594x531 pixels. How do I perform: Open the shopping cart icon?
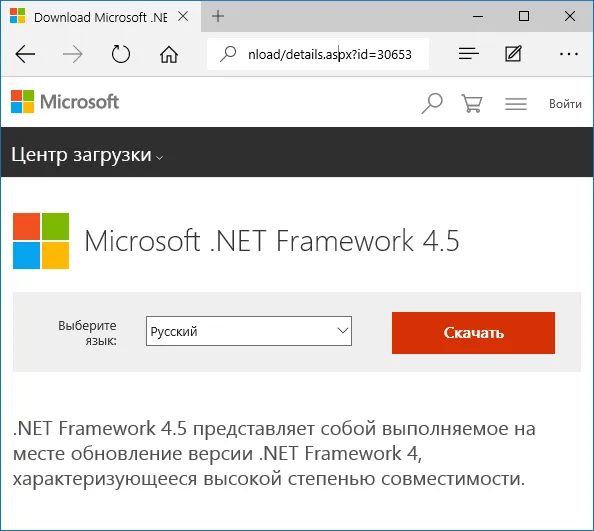click(472, 103)
